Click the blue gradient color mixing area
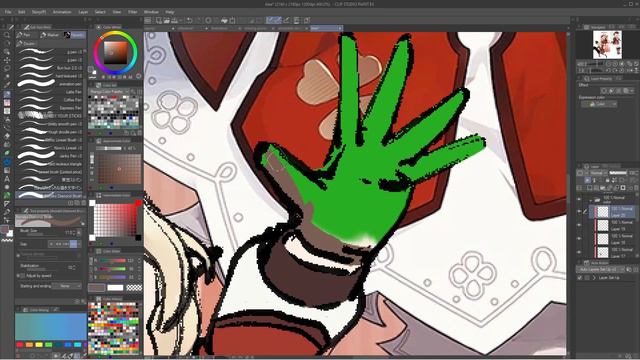The height and width of the screenshot is (360, 640). click(x=51, y=327)
